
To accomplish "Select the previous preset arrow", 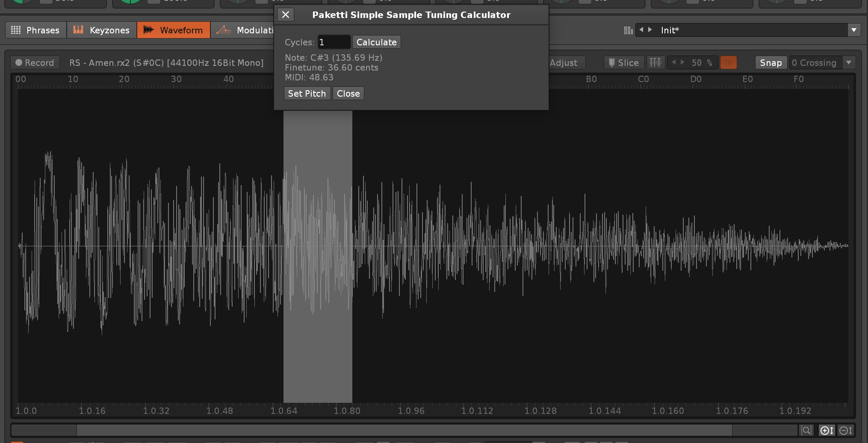I will 641,30.
